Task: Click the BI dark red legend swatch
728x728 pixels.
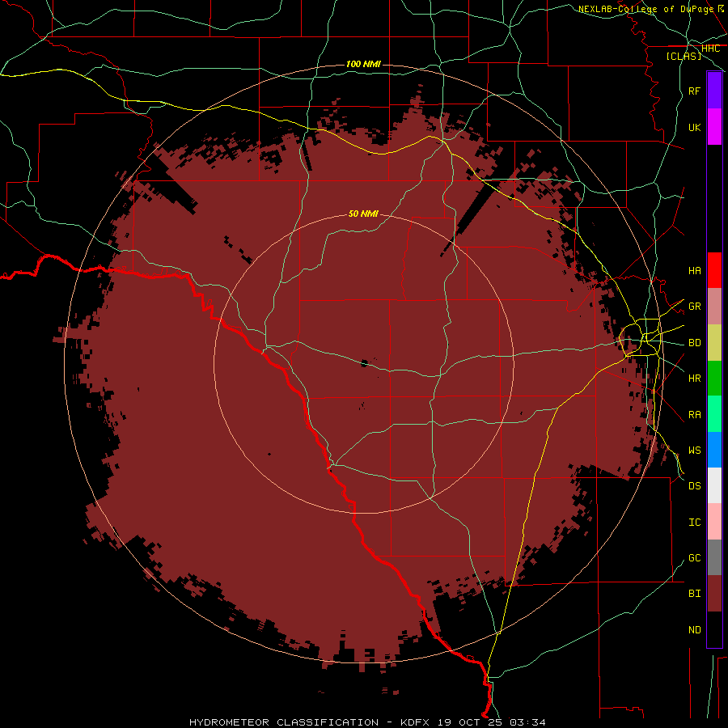Action: pyautogui.click(x=714, y=594)
